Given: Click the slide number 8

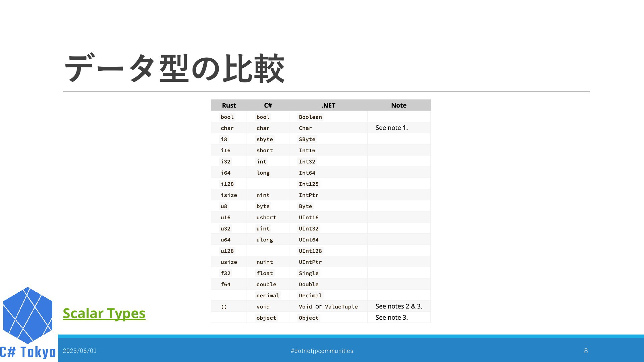Looking at the screenshot, I should (586, 351).
